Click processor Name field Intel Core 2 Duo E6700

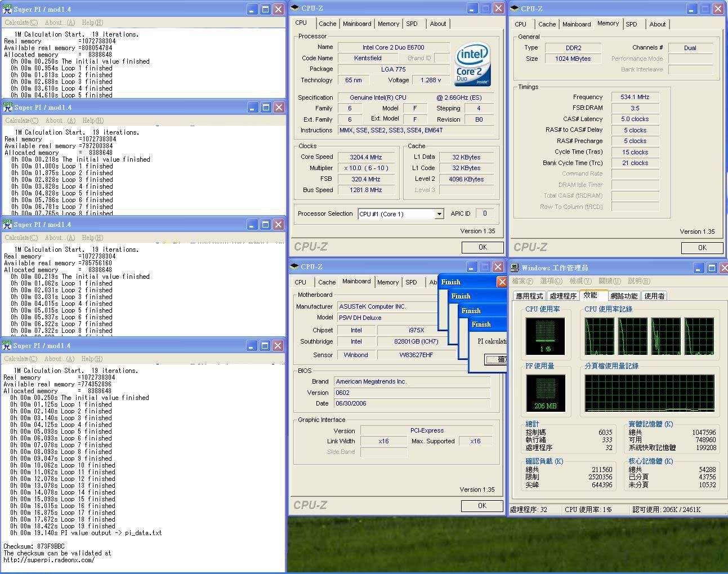[394, 47]
